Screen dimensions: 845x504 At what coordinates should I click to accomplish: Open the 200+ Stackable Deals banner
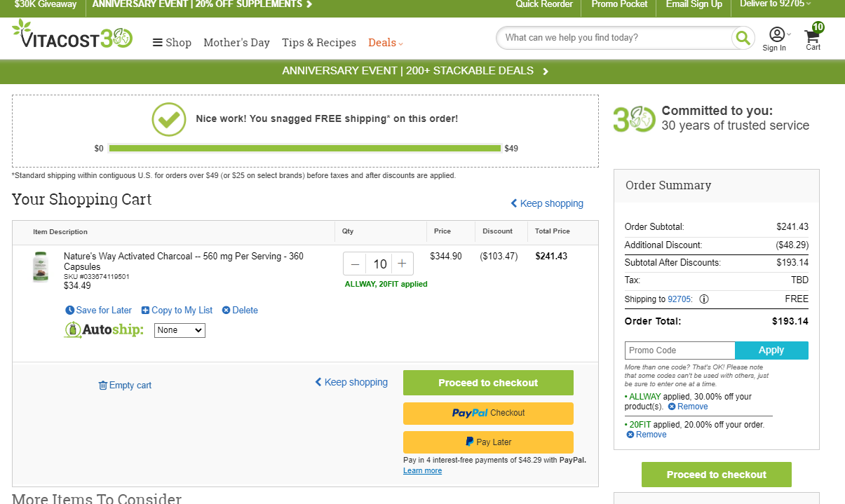point(416,71)
